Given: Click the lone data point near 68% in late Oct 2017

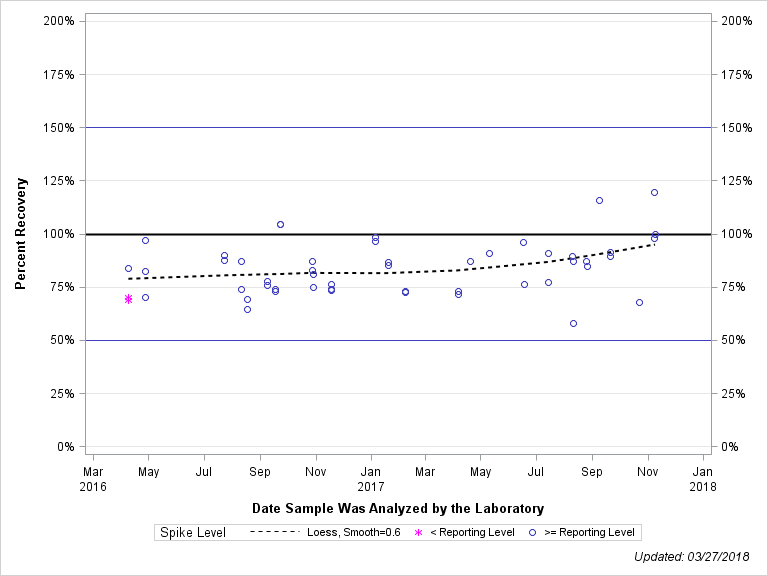Looking at the screenshot, I should point(639,303).
